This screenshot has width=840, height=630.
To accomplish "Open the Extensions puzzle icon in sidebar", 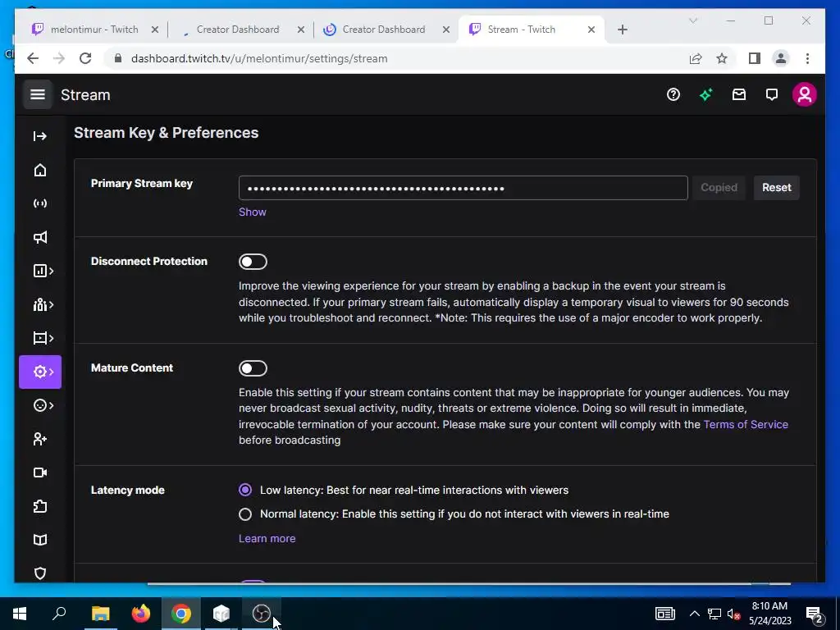I will pos(40,506).
